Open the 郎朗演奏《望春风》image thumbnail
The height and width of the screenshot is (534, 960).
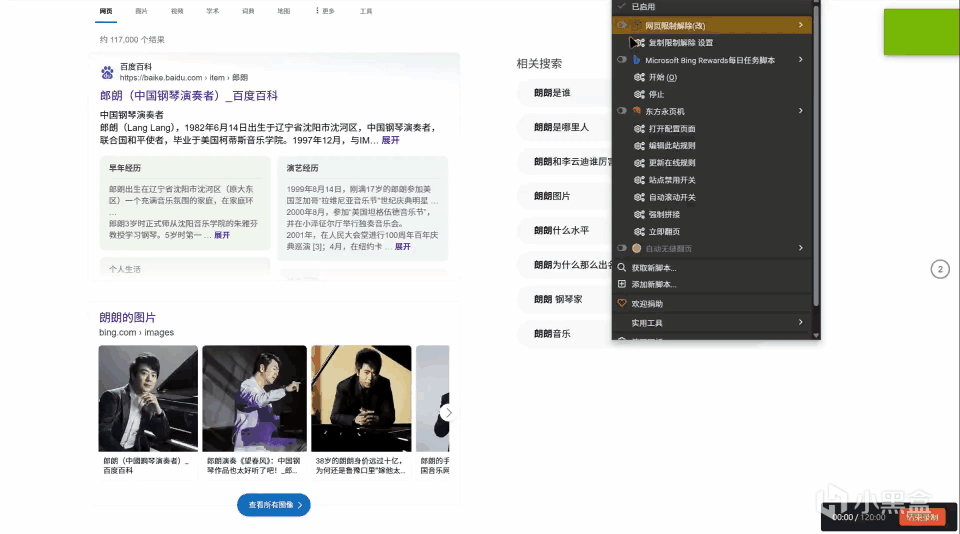pos(255,399)
